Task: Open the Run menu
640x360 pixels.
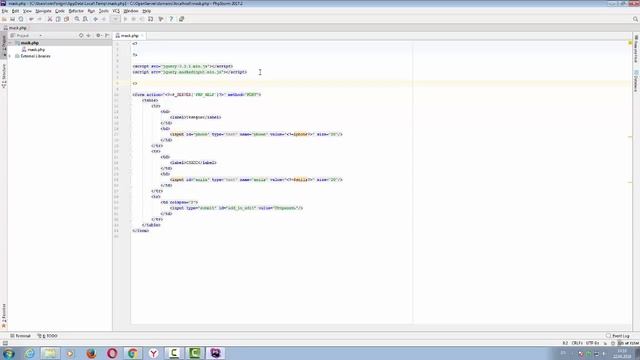Action: tap(91, 11)
